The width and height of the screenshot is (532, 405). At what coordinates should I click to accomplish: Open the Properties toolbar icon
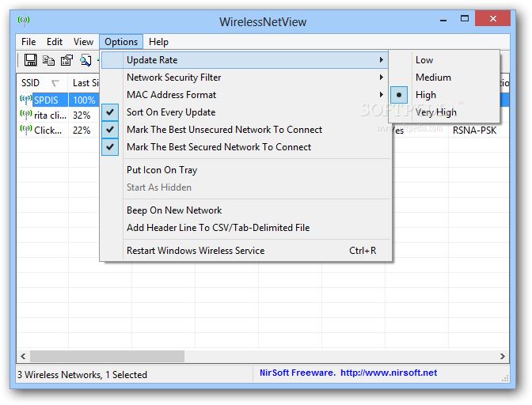[66, 60]
